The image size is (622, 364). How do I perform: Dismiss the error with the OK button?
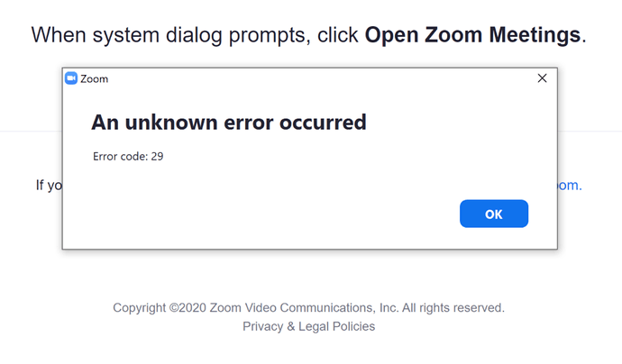click(x=494, y=214)
